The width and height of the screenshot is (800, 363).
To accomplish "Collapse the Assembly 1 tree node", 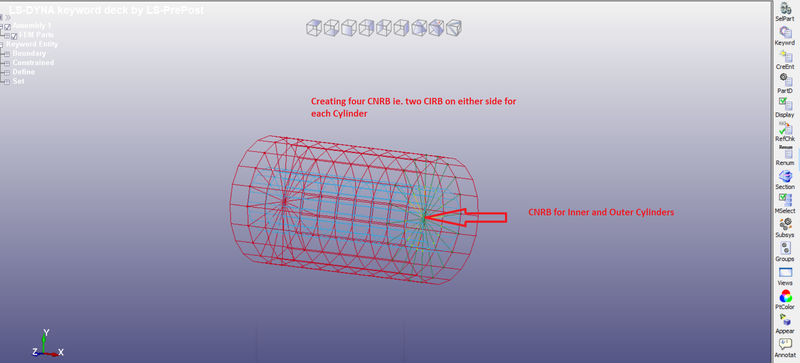I will 2,26.
